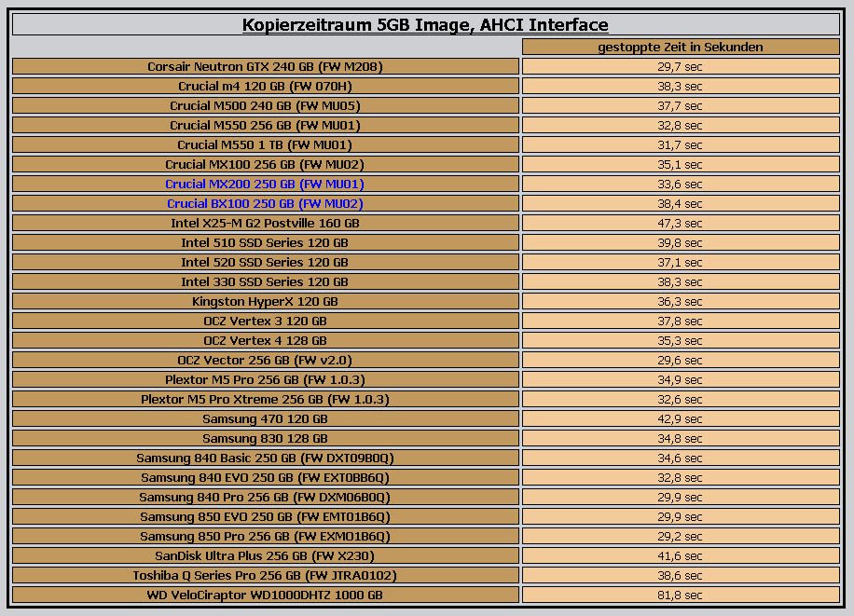The image size is (854, 616).
Task: Click the Intel 520 SSD Series entry
Action: 265,262
